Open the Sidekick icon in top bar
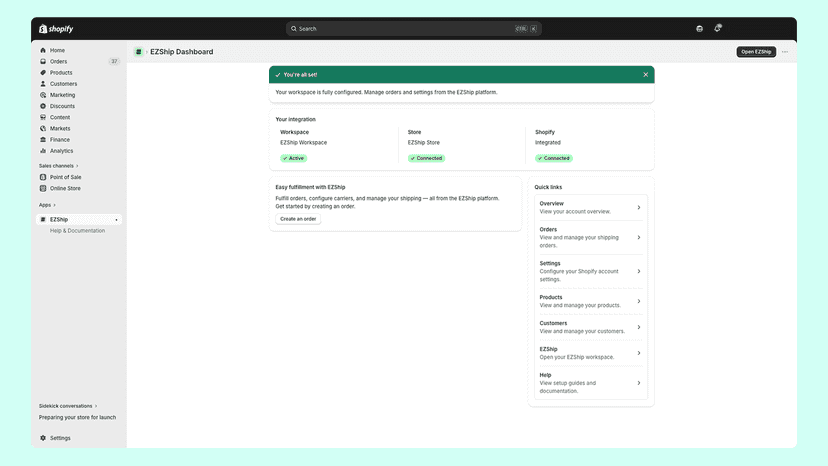 coord(699,29)
